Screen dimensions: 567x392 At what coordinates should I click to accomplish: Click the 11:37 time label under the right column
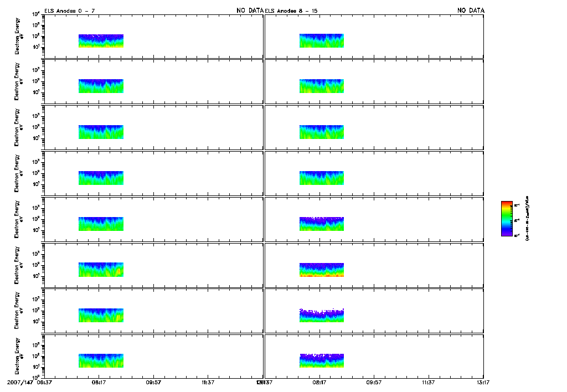pyautogui.click(x=429, y=382)
